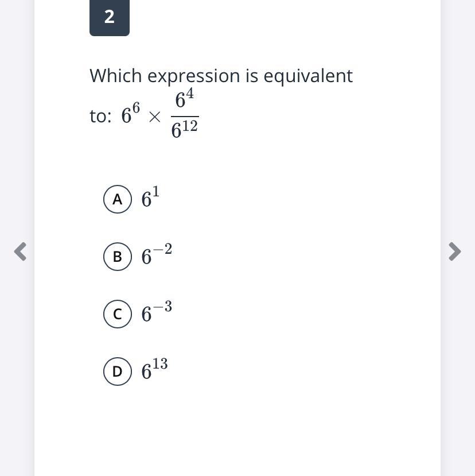Choose answer option C circle

[x=118, y=314]
